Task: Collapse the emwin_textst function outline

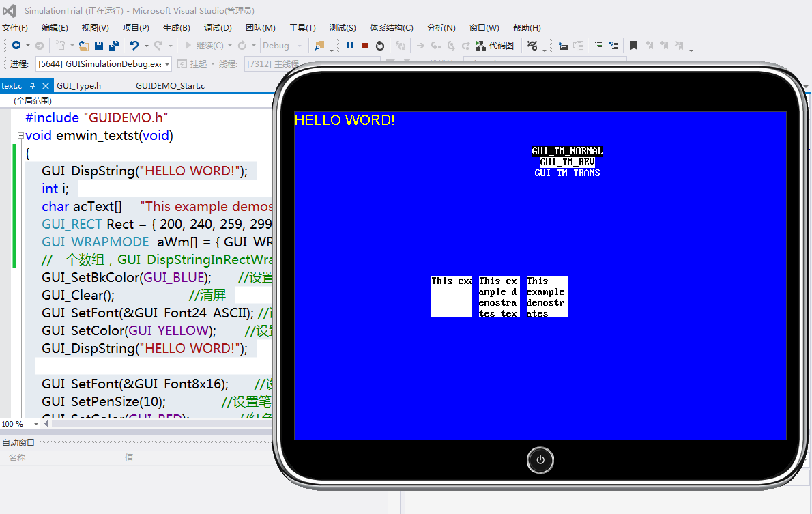Action: (20, 136)
